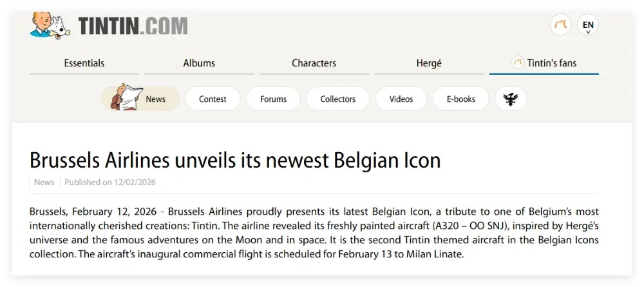Click the Tintin and Snowy logo image
644x287 pixels.
50,25
